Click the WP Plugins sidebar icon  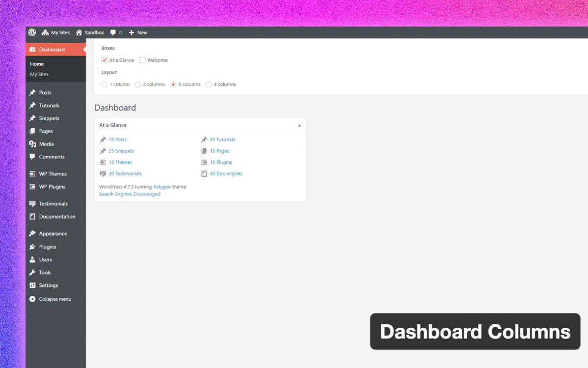click(32, 187)
